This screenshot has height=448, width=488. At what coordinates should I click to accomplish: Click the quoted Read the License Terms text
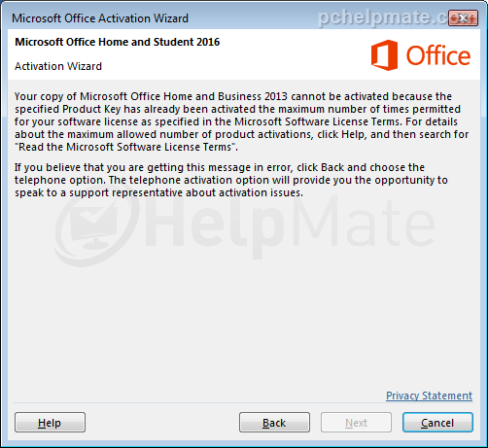(x=126, y=147)
